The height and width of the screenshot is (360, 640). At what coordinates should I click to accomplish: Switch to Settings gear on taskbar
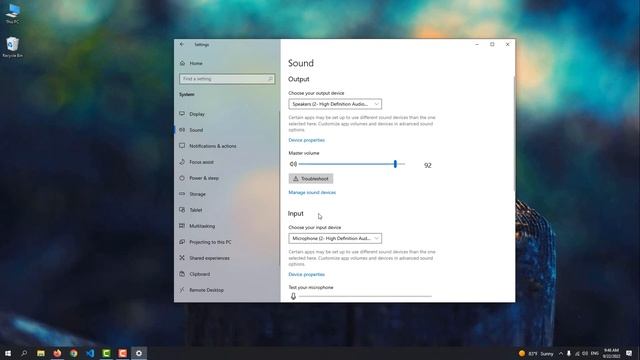(x=139, y=353)
